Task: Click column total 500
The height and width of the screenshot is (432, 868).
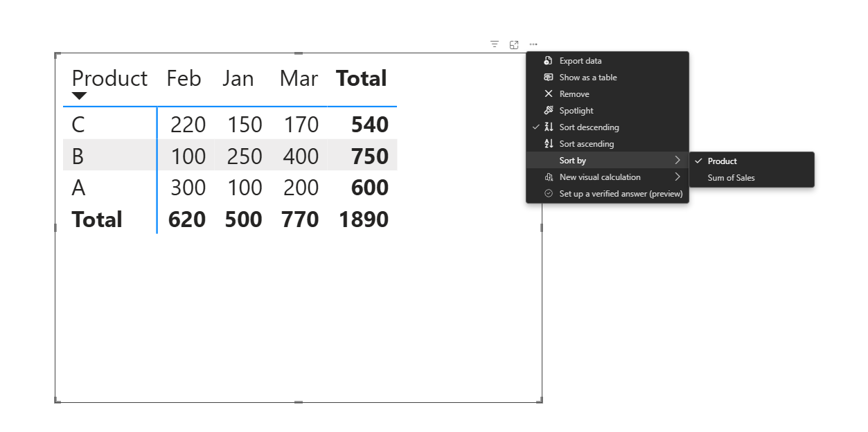Action: tap(244, 219)
